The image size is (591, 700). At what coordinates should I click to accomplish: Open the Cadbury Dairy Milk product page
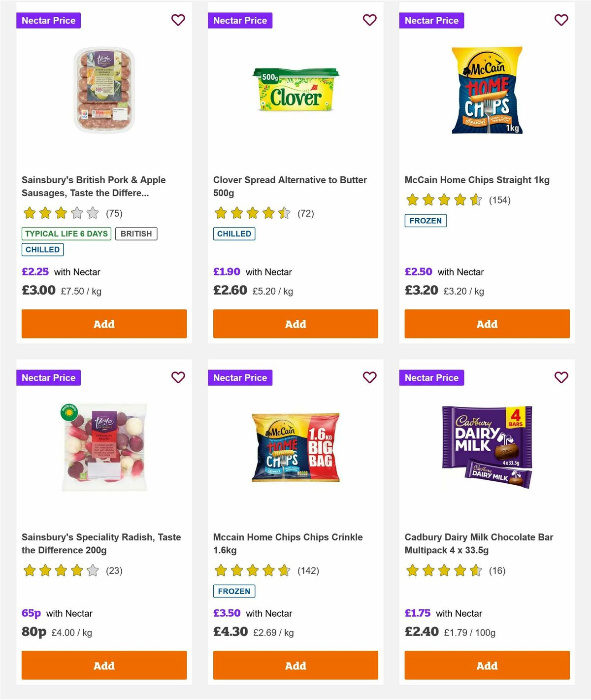point(479,543)
